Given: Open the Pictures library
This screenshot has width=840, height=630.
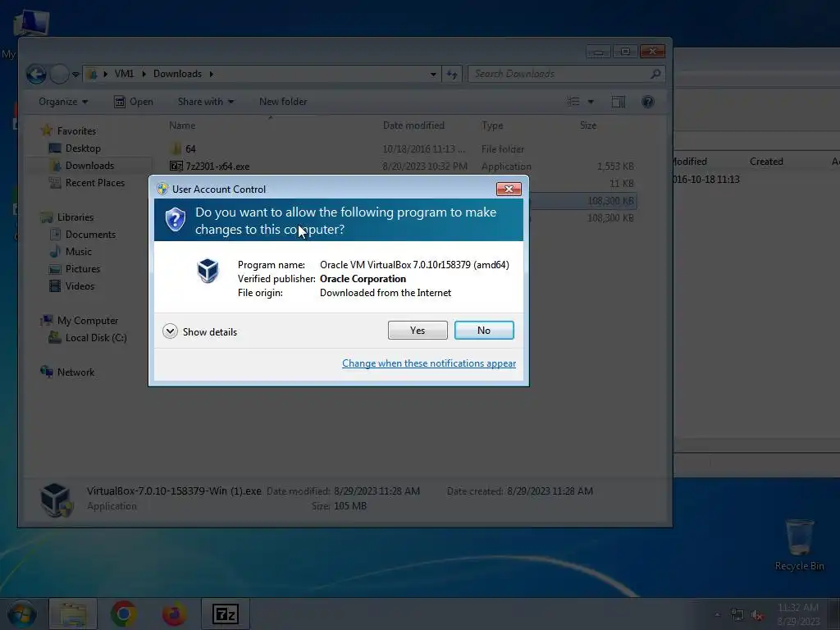Looking at the screenshot, I should pos(83,268).
